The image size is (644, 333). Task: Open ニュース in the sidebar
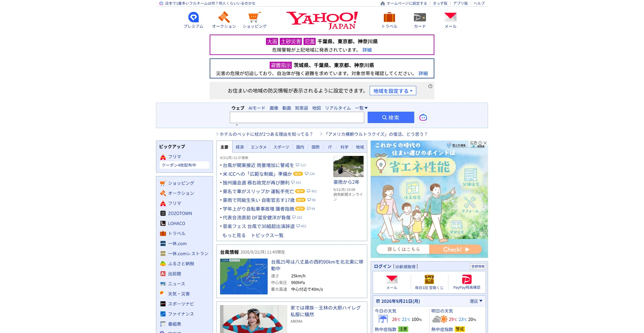coord(173,284)
